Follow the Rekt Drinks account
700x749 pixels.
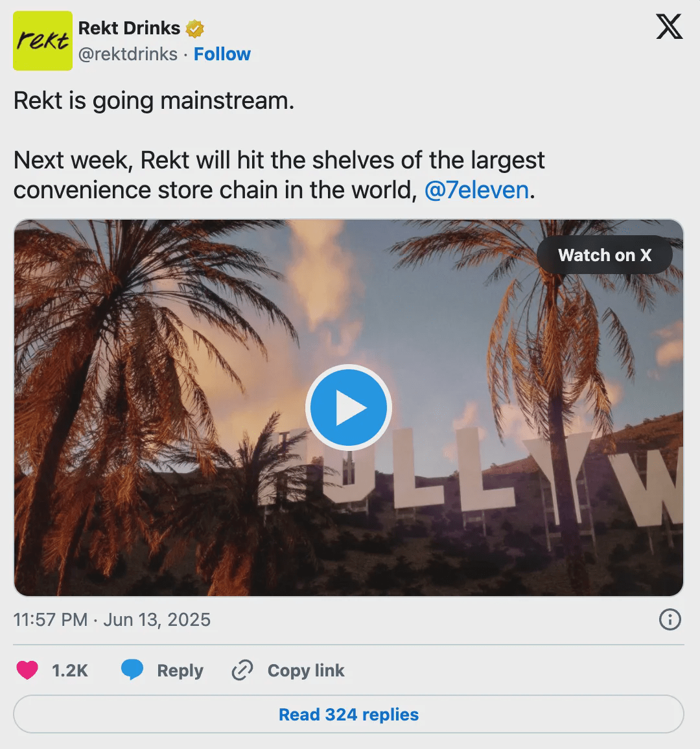tap(222, 54)
